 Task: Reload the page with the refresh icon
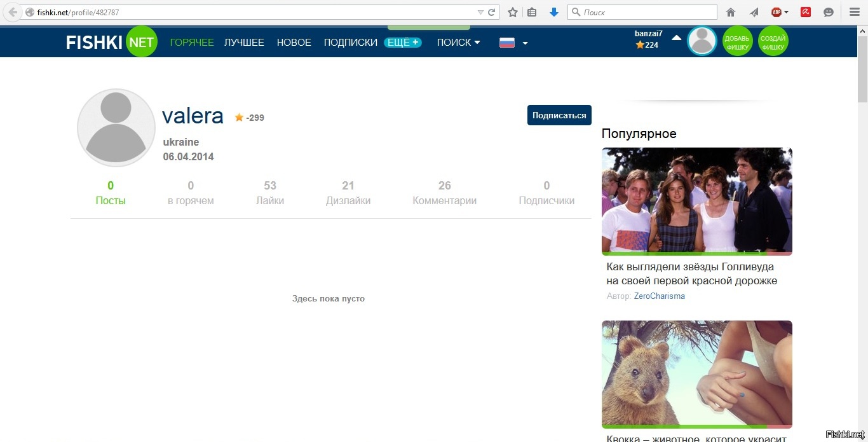492,12
